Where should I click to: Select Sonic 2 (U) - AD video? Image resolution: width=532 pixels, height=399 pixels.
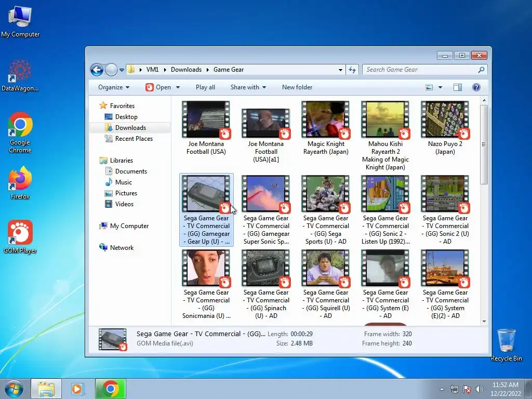[x=445, y=210]
